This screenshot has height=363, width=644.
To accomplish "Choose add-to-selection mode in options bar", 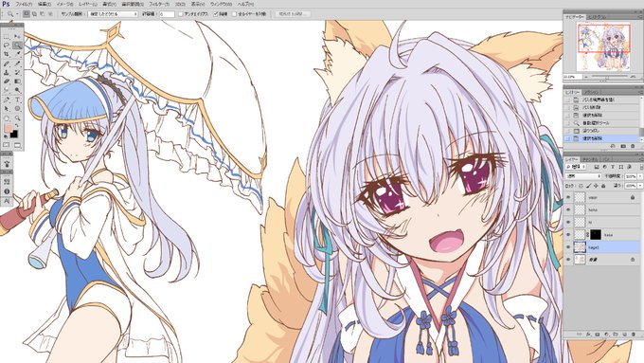I will click(34, 14).
